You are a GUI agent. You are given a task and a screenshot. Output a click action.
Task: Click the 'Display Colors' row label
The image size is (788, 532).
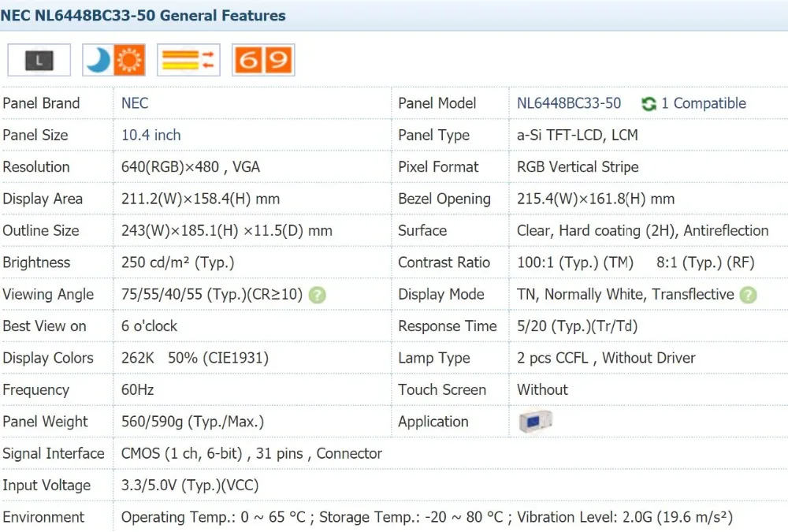click(48, 358)
